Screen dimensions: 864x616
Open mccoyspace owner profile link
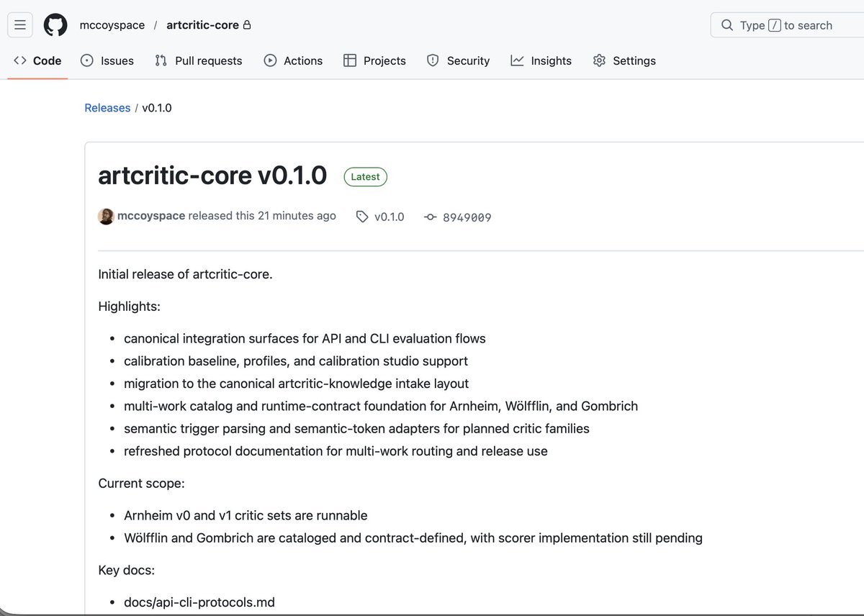112,25
